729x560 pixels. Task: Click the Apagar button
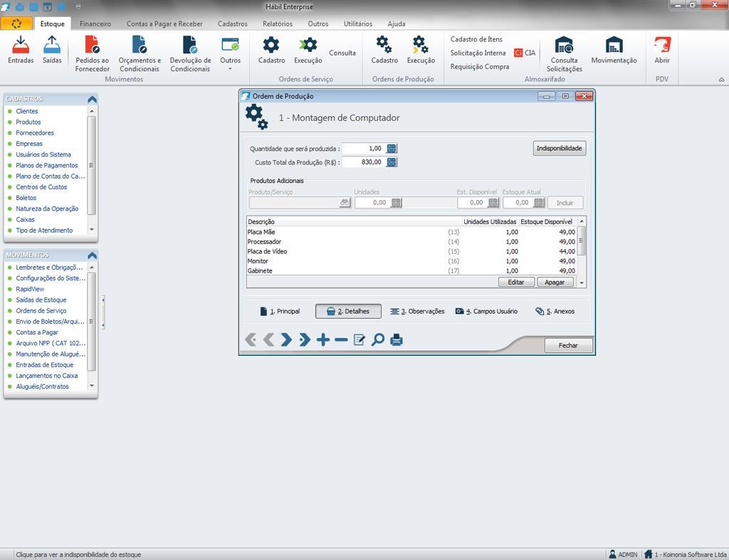[555, 282]
